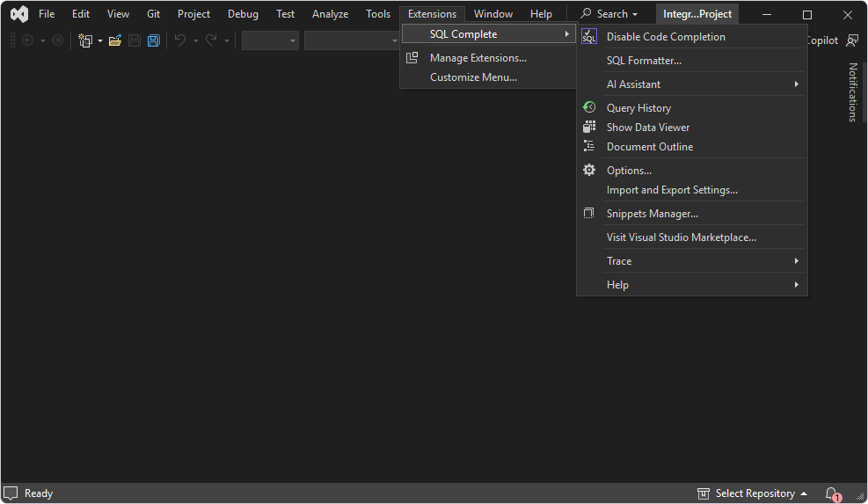This screenshot has width=868, height=504.
Task: Click the Navigate Forward arrow icon
Action: point(57,40)
